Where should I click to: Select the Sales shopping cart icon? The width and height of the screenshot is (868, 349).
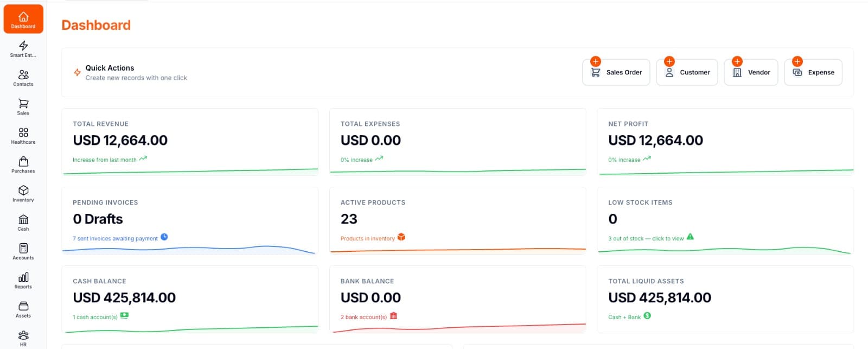click(x=23, y=103)
